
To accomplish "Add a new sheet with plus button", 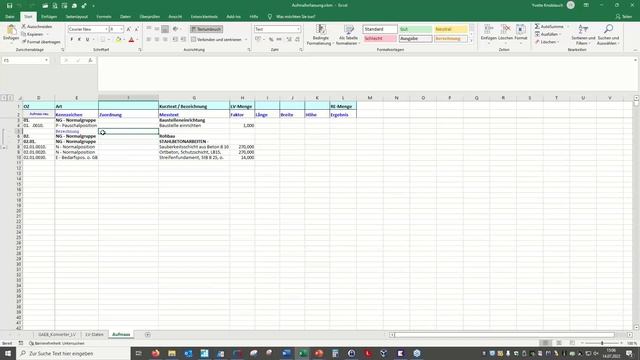I will point(147,335).
